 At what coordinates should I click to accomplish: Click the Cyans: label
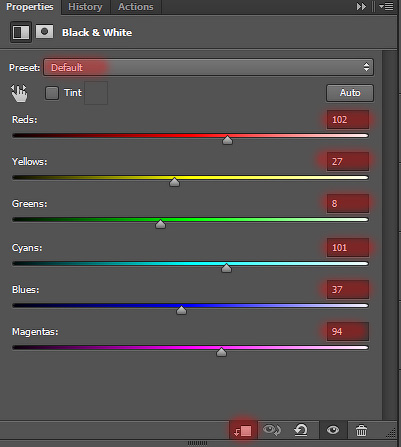click(x=27, y=248)
